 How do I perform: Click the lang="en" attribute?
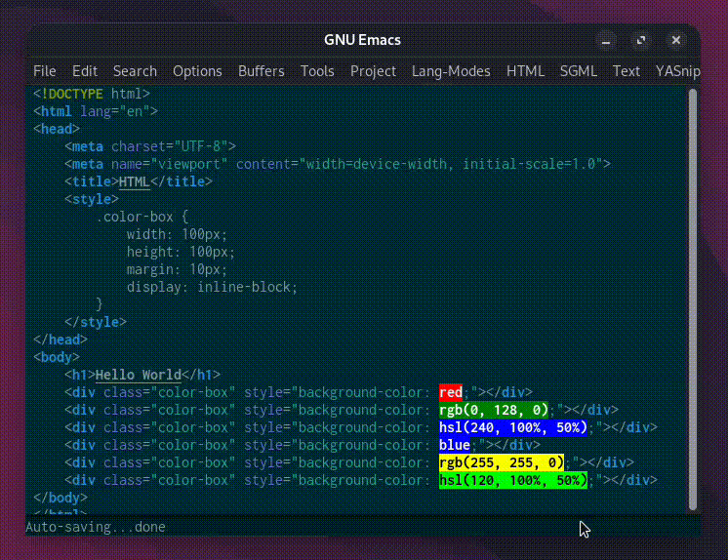[115, 111]
